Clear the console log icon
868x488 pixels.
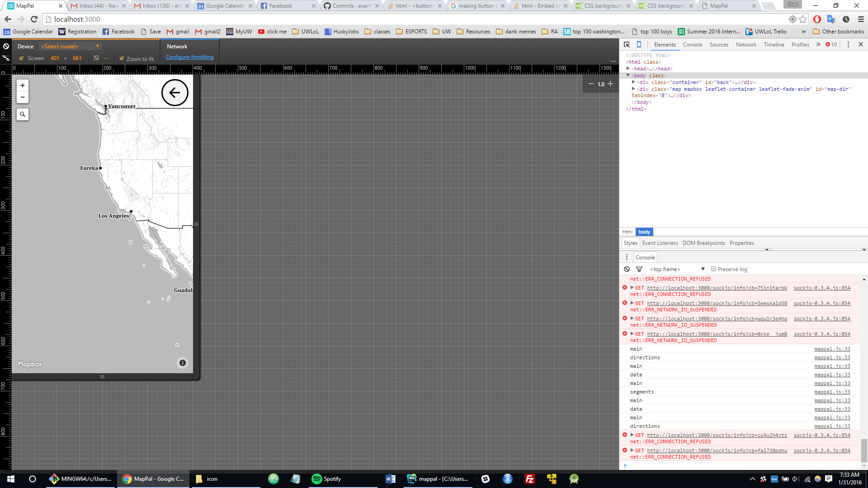tap(627, 269)
